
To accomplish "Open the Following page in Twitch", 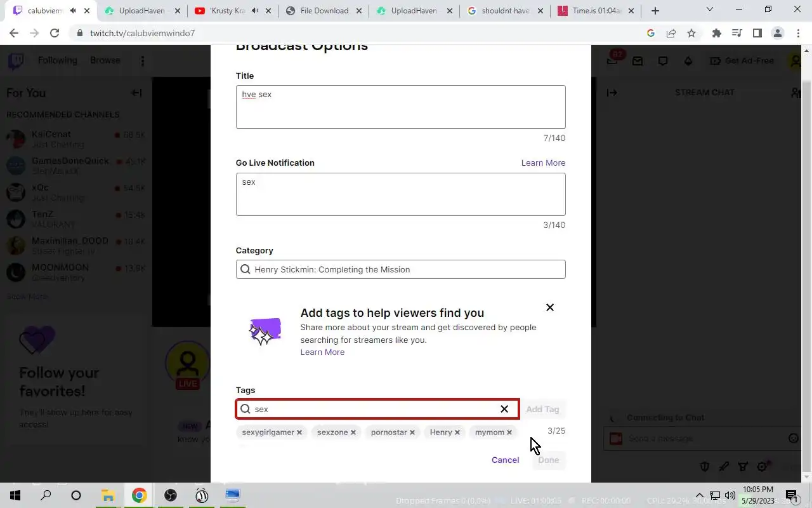I will (x=57, y=60).
